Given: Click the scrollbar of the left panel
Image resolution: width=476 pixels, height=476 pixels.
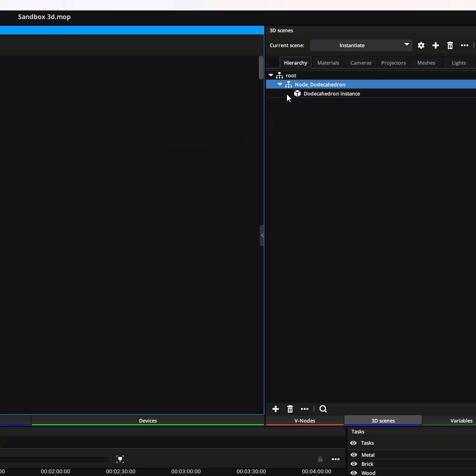Looking at the screenshot, I should click(x=261, y=68).
